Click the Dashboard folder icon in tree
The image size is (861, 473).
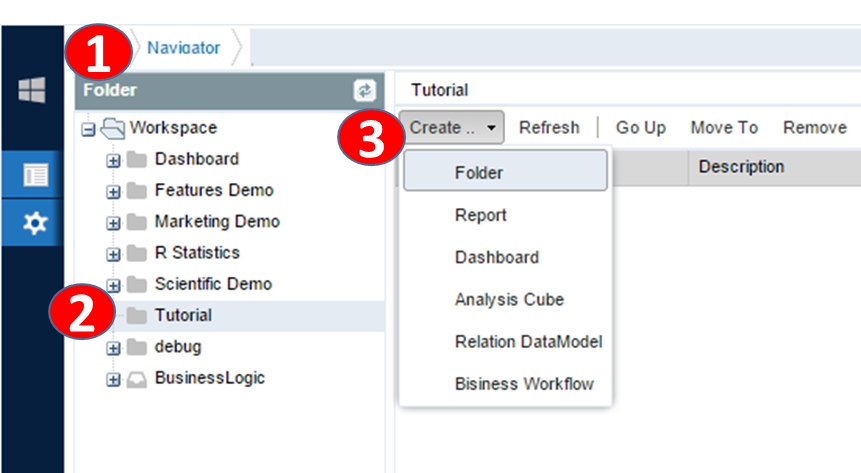(x=137, y=159)
